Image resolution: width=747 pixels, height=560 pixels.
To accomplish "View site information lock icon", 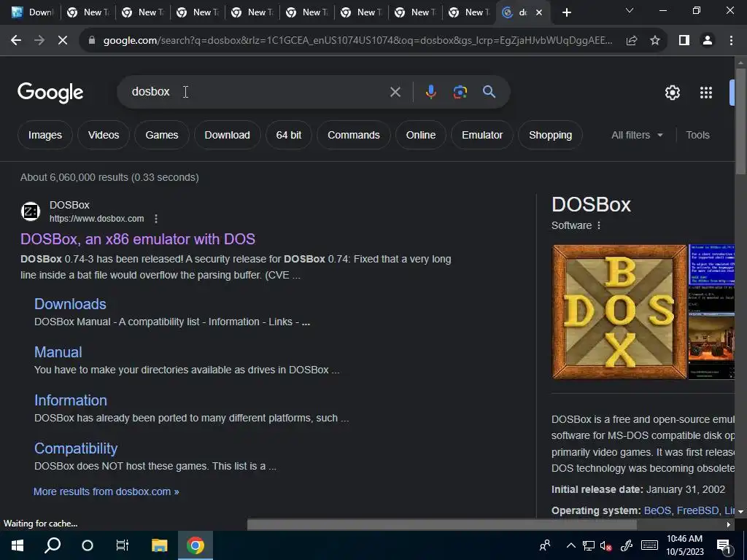I will click(92, 41).
